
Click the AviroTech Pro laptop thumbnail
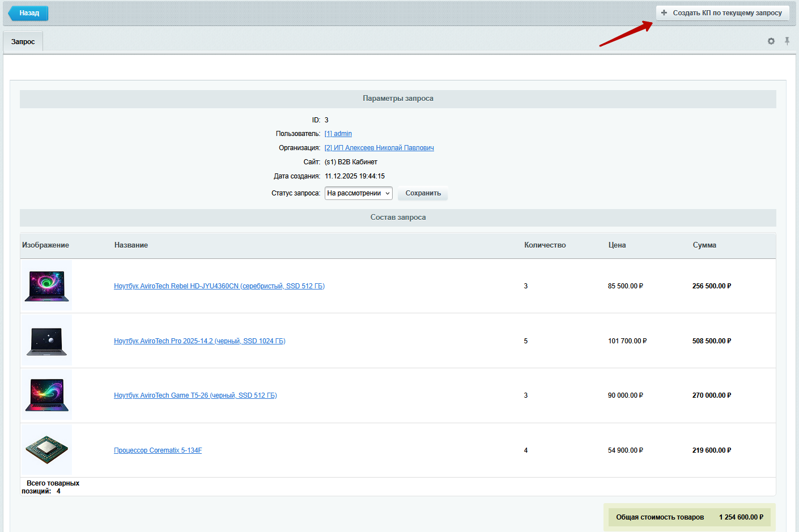tap(47, 341)
